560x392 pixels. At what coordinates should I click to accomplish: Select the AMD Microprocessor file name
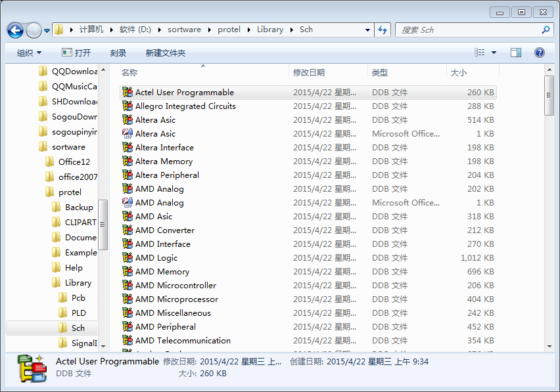[x=177, y=299]
